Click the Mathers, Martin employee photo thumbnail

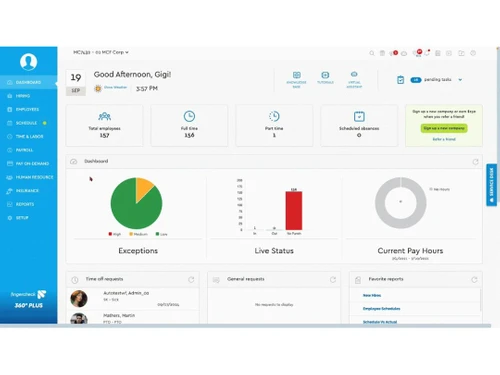click(x=79, y=319)
